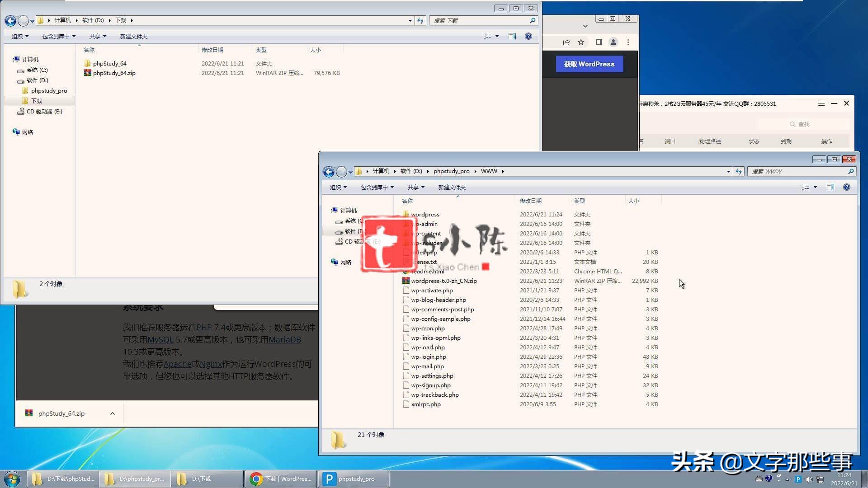Click inside the 搜索 WWW search field
Viewport: 868px width, 488px height.
click(x=800, y=172)
